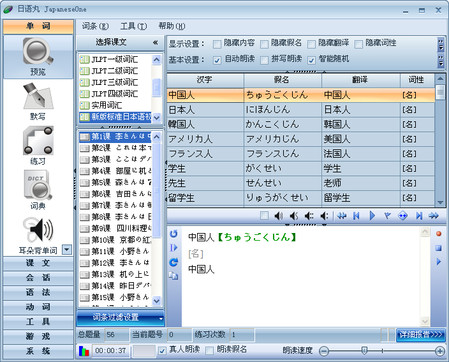Click the 详细报告>>> button
The height and width of the screenshot is (362, 449).
point(421,335)
